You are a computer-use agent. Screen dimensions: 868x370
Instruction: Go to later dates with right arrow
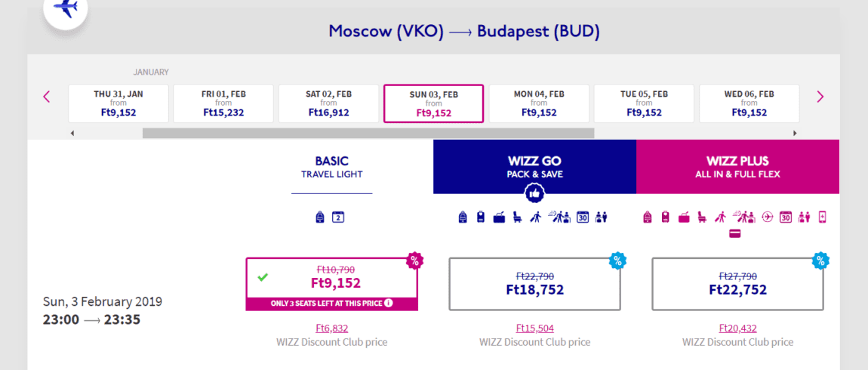click(820, 97)
